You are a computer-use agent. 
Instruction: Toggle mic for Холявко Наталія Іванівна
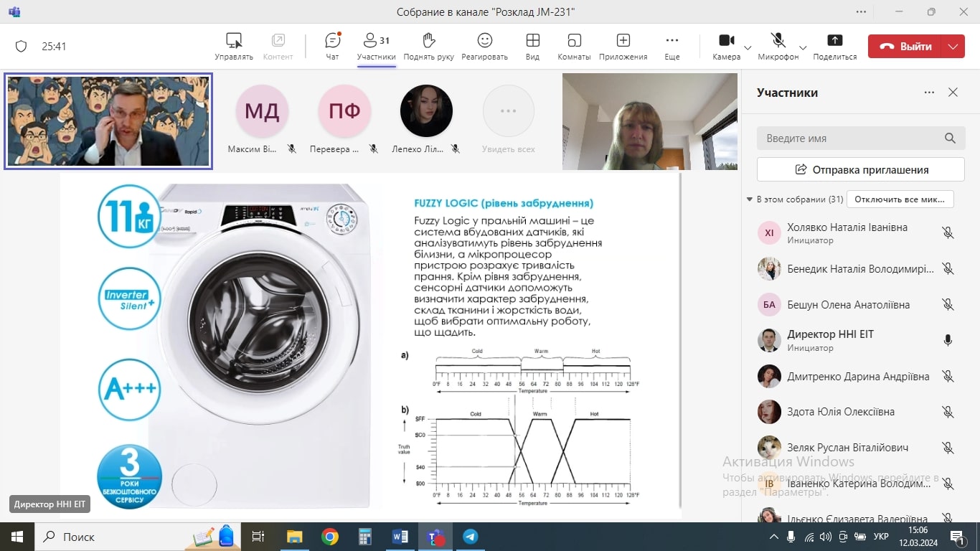[948, 233]
